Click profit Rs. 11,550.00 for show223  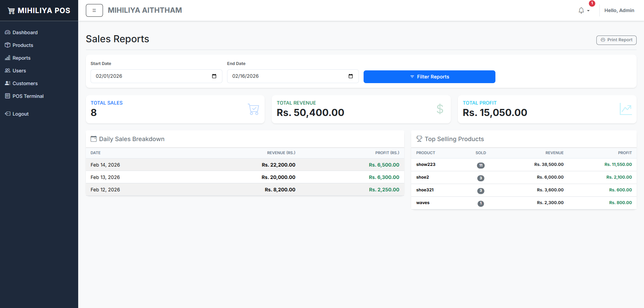tap(618, 165)
